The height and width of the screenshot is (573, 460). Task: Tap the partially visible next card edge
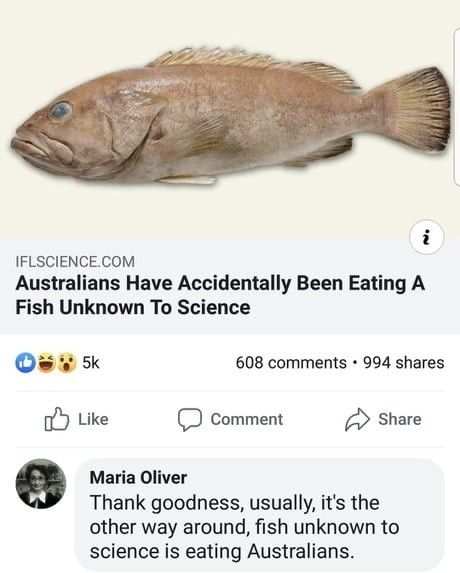(457, 108)
